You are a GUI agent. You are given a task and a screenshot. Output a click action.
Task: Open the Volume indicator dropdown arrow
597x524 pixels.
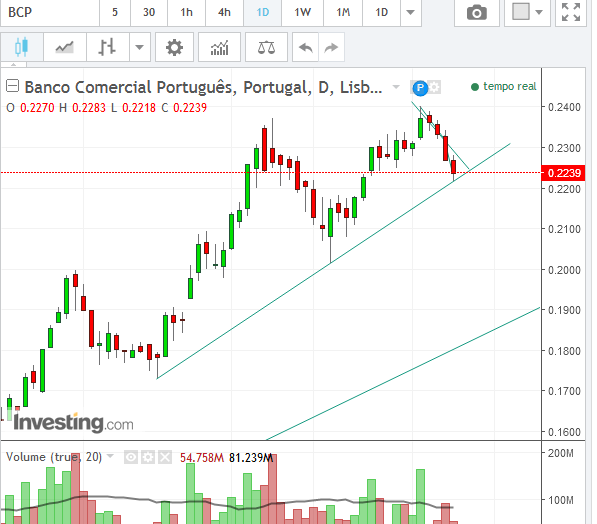(x=110, y=456)
